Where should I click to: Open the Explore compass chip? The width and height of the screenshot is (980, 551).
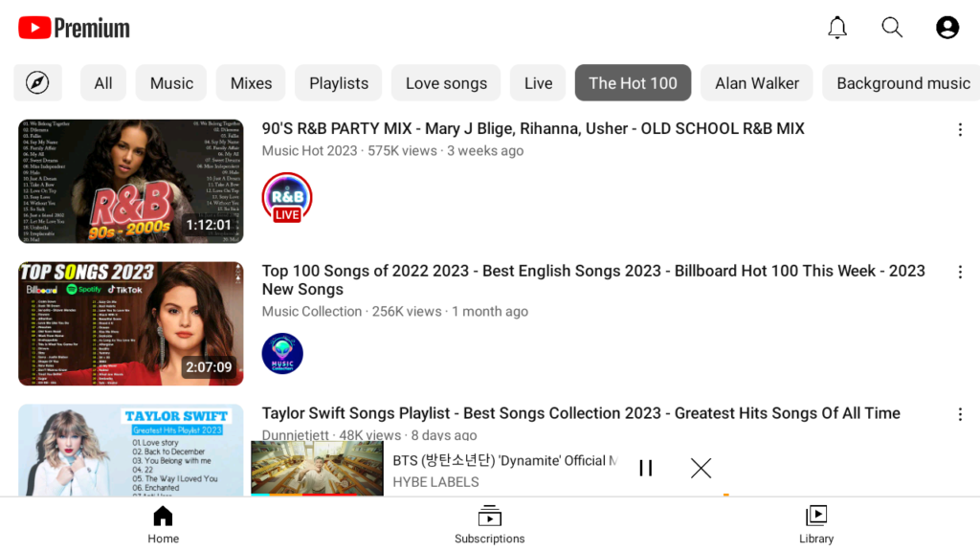37,82
